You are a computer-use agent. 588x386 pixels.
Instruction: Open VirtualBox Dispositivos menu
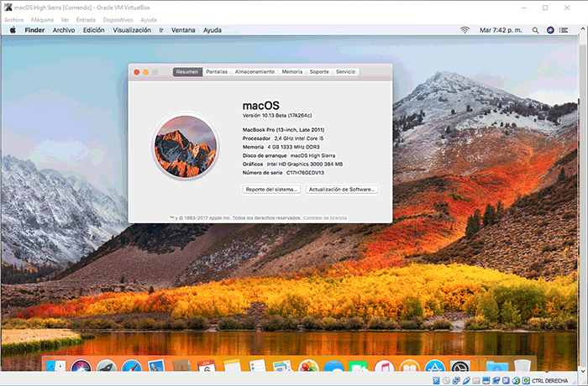coord(118,19)
